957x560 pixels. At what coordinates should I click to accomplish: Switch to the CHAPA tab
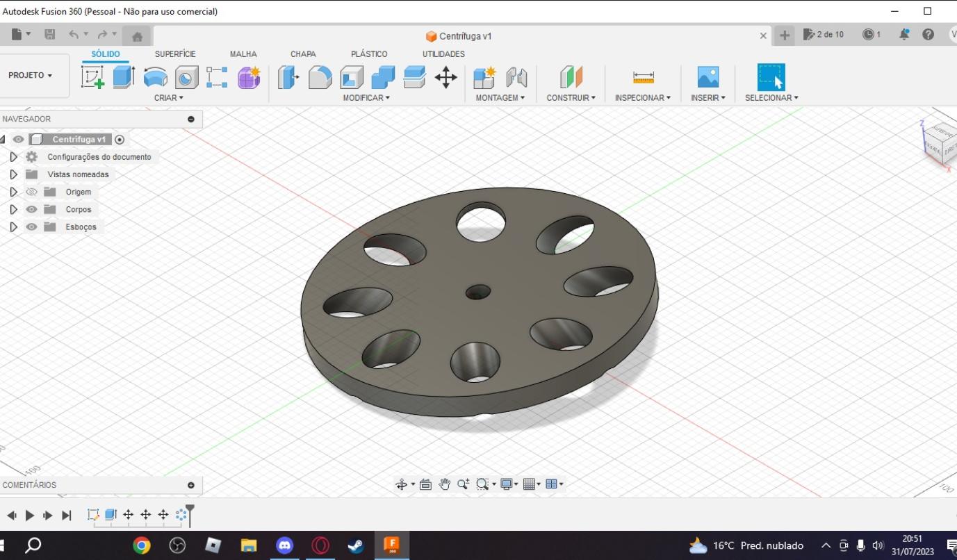coord(303,54)
